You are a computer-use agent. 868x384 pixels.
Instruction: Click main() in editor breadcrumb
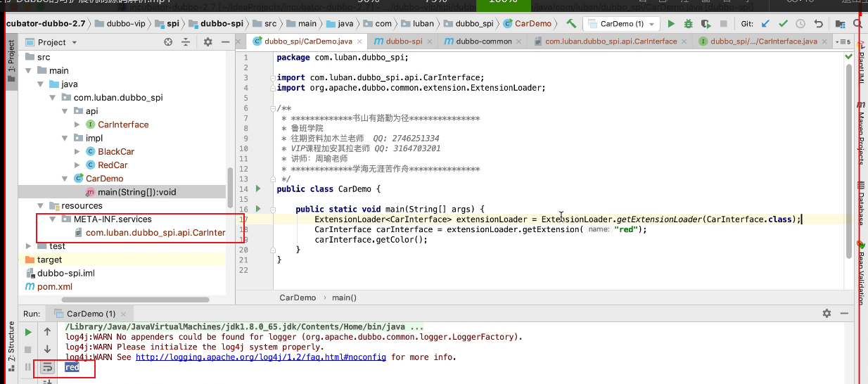click(x=345, y=297)
